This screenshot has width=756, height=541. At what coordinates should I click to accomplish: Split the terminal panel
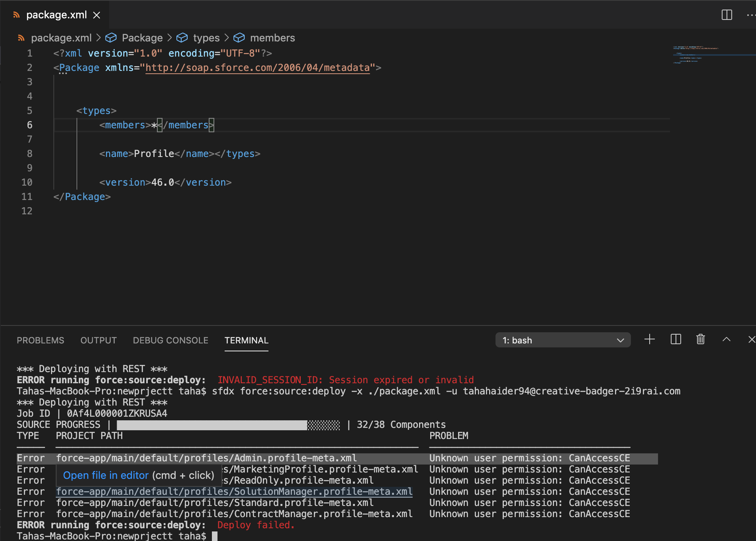click(x=676, y=339)
